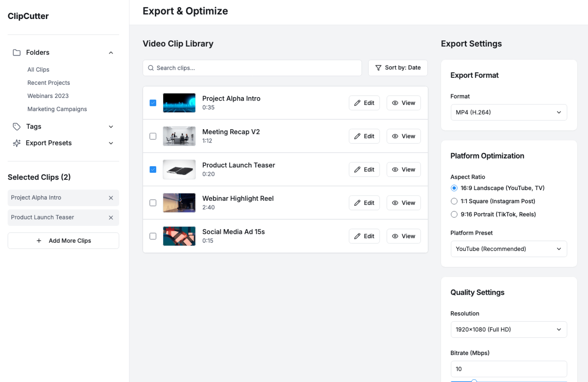Open the Webinars 2023 folder
The height and width of the screenshot is (382, 588).
tap(48, 96)
